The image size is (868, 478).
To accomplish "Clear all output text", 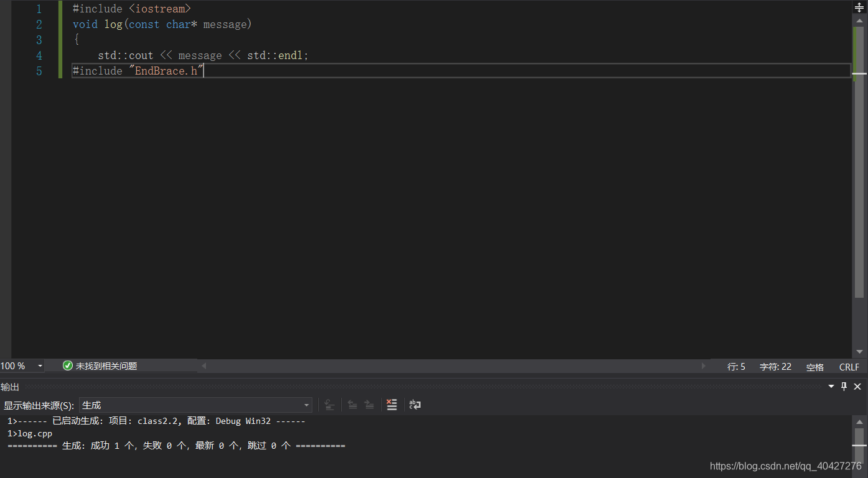I will (391, 405).
